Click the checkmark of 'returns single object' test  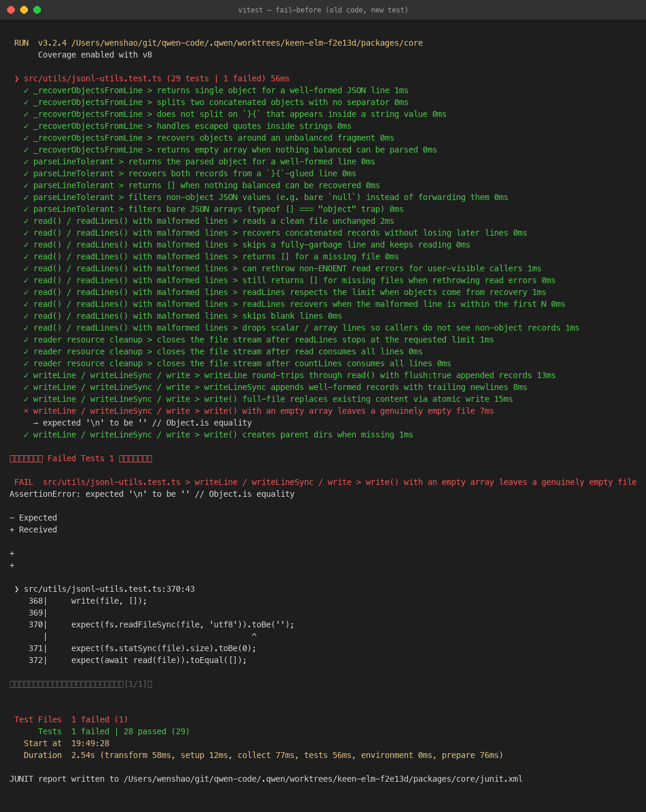point(26,90)
